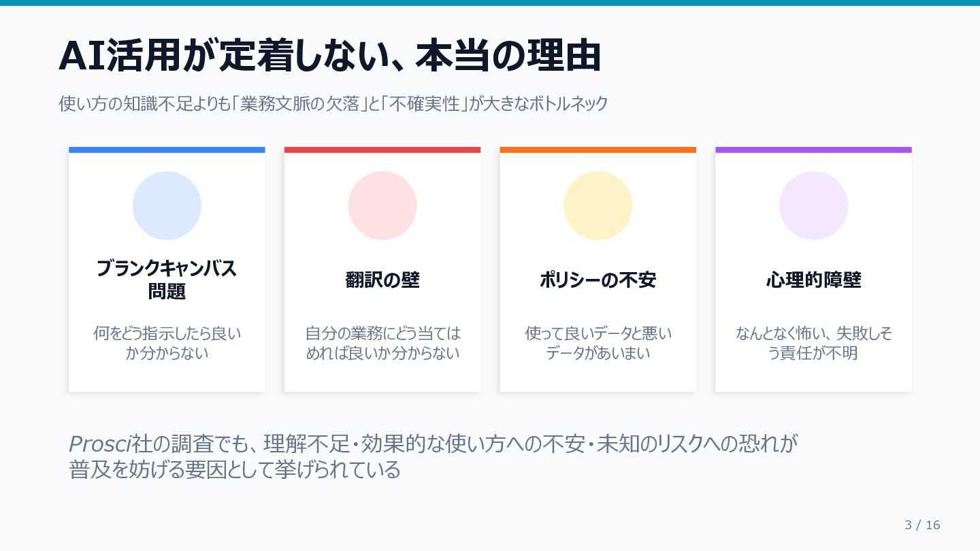980x551 pixels.
Task: Click the pink circle icon above 翻訳の壁
Action: [382, 205]
